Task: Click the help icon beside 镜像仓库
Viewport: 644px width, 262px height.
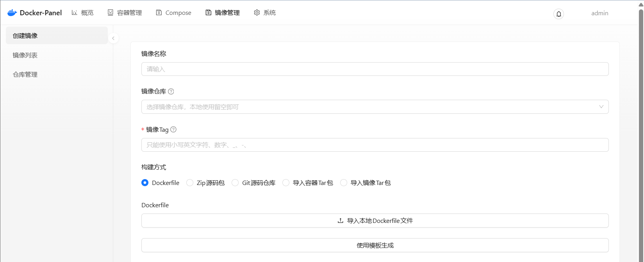Action: (x=171, y=92)
